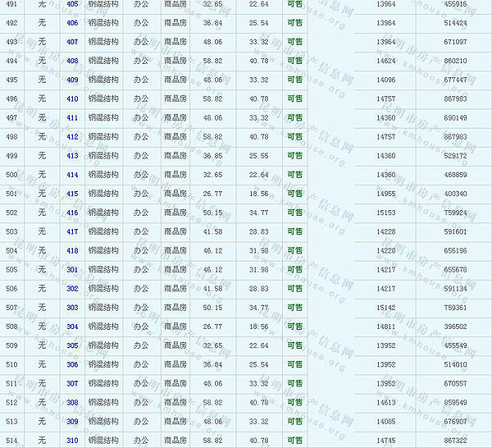This screenshot has height=448, width=492.
Task: Open the room 305 link
Action: (72, 345)
